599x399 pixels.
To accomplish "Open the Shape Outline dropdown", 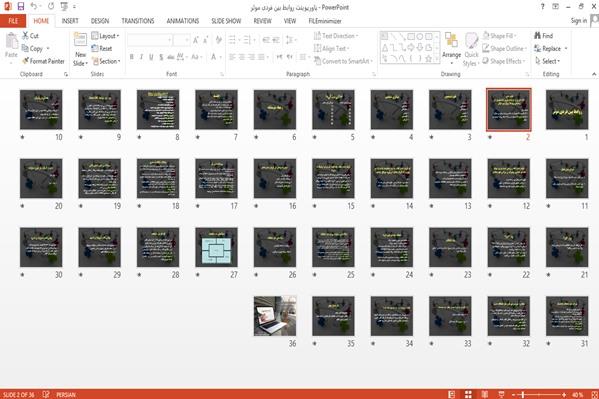I will click(x=504, y=49).
